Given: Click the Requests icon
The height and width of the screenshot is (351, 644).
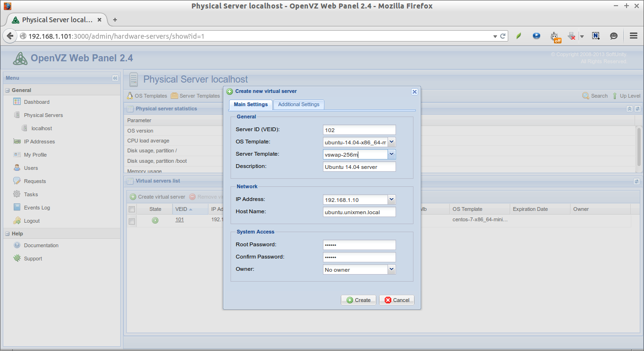Looking at the screenshot, I should [x=17, y=181].
